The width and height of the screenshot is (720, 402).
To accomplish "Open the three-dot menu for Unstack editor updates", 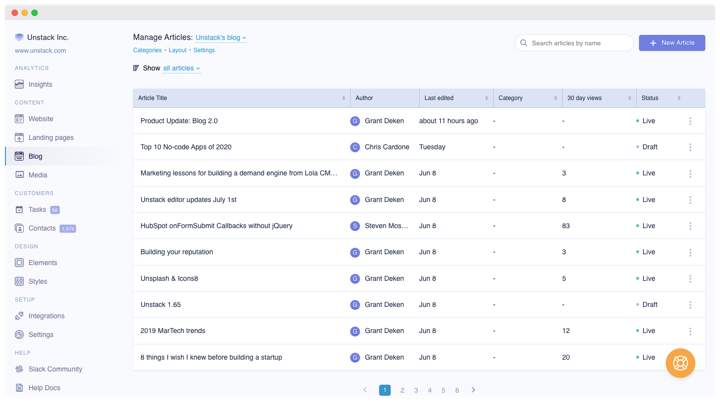I will (690, 200).
